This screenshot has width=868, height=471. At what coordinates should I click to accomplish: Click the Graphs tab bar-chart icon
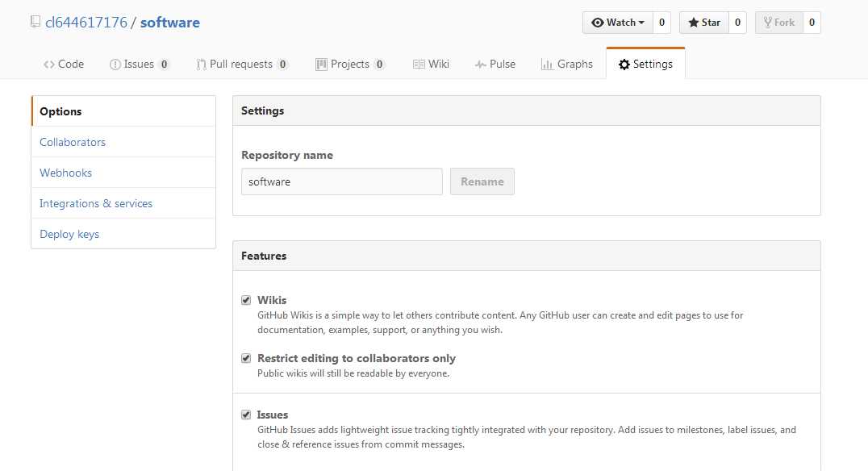(547, 65)
